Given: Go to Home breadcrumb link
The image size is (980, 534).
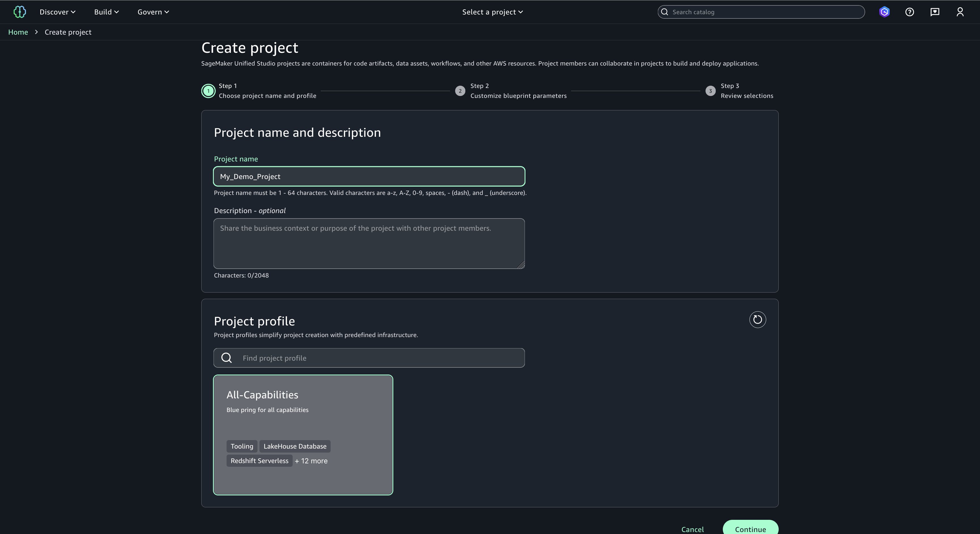Looking at the screenshot, I should pos(18,32).
